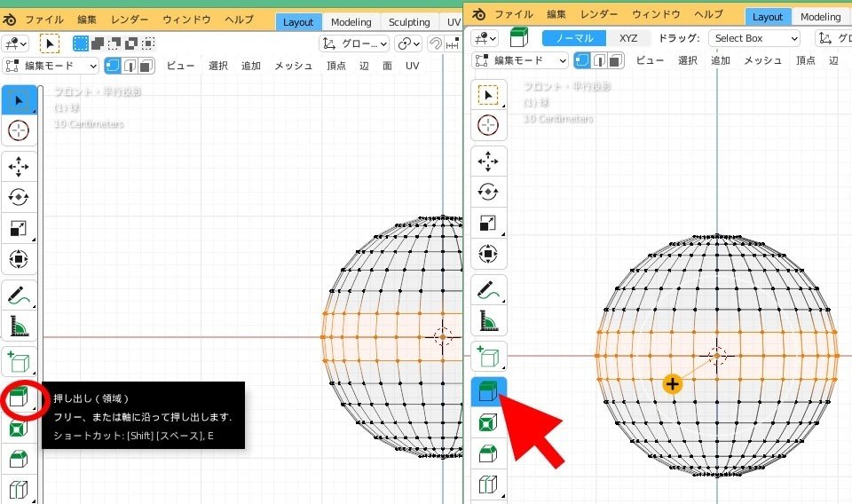Enable edge select mode in left window
The height and width of the screenshot is (504, 852).
130,66
